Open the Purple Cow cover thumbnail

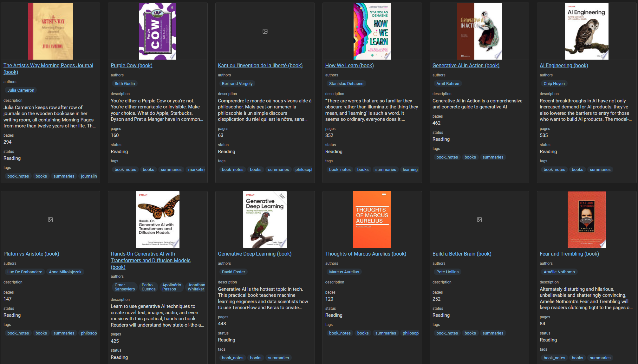point(158,31)
